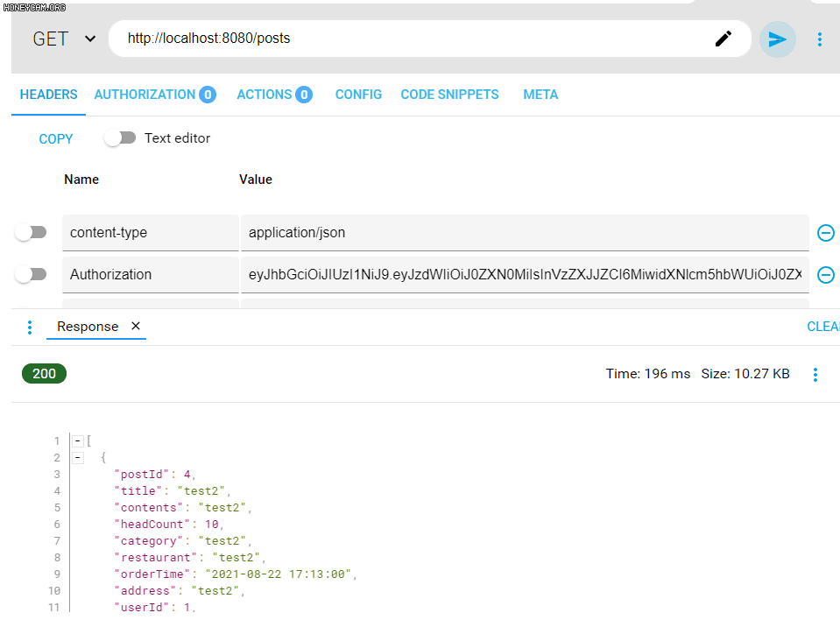Click the Time: 196 ms text
The height and width of the screenshot is (620, 840).
click(647, 374)
